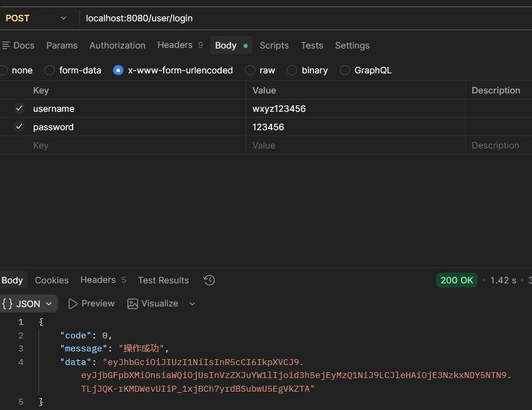Switch to the Authorization tab
The width and height of the screenshot is (532, 410).
click(x=118, y=46)
